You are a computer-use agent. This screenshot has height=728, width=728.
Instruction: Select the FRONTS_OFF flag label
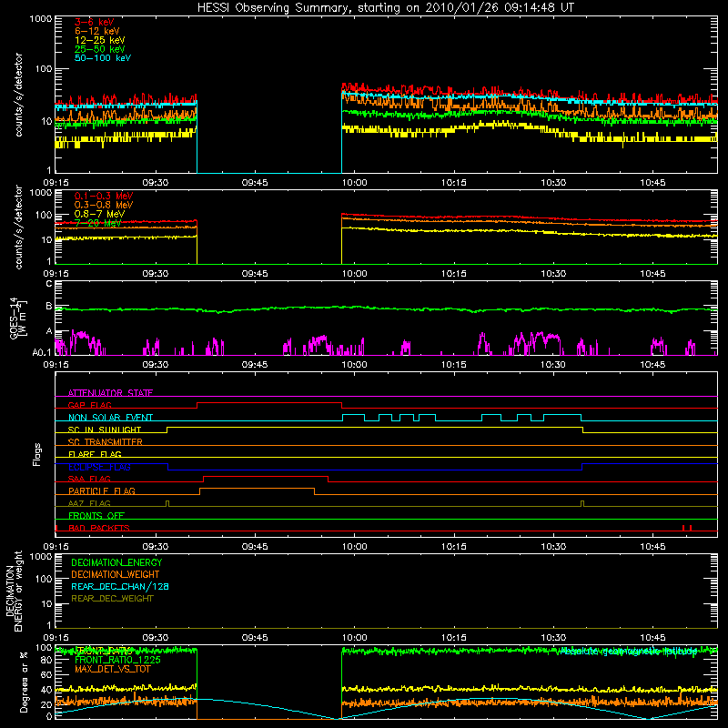click(x=96, y=515)
